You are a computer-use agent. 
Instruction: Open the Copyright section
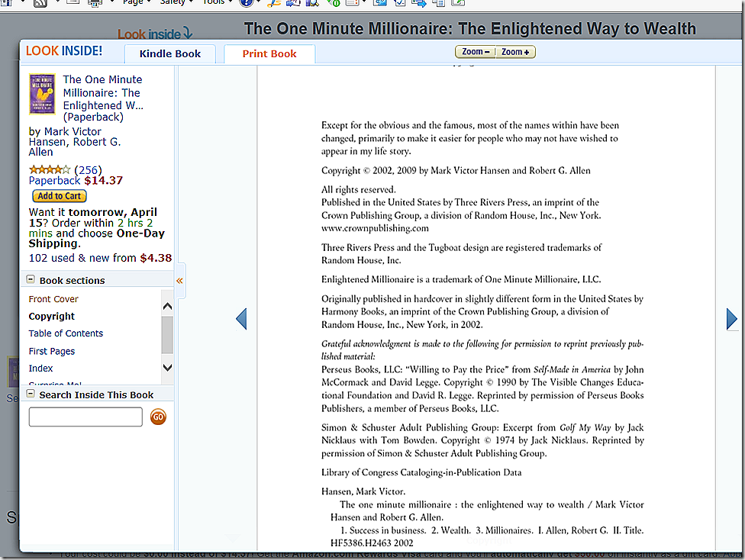coord(51,317)
